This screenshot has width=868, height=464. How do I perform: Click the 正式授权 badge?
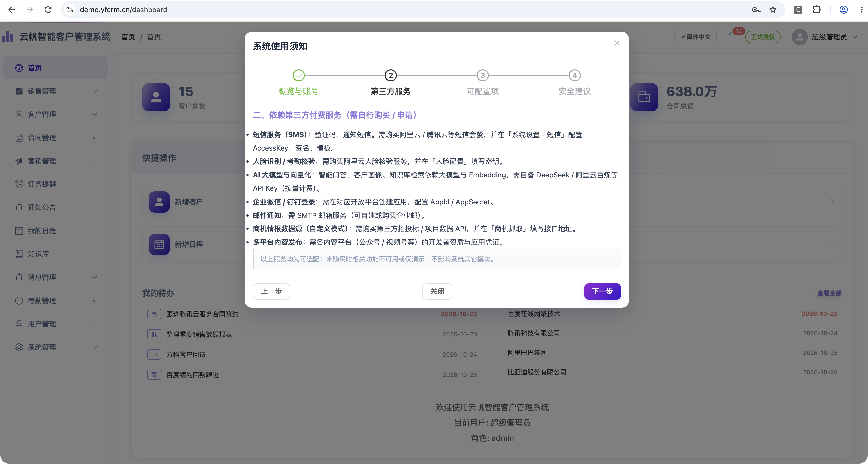[x=763, y=37]
